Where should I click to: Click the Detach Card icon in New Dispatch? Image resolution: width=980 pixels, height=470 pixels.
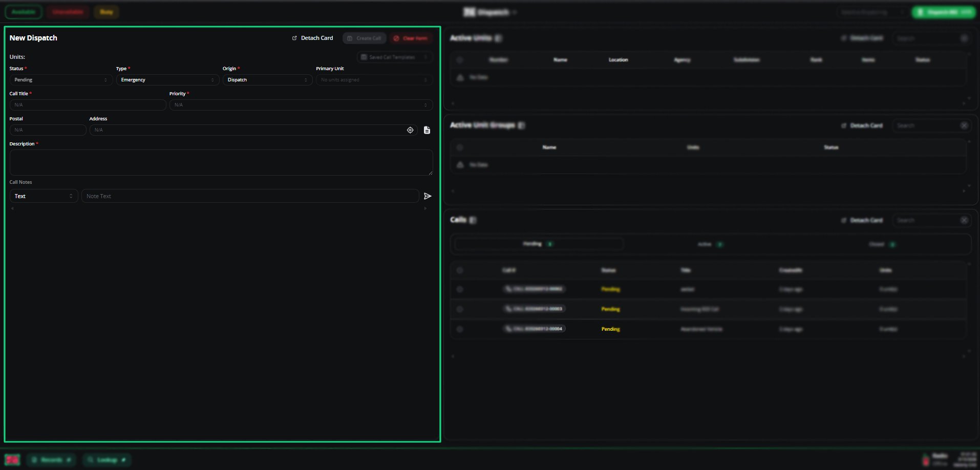tap(294, 38)
